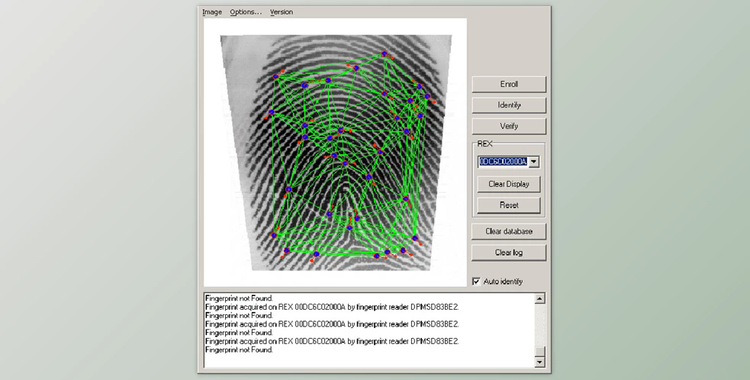
Task: Click the Reset button
Action: click(509, 205)
